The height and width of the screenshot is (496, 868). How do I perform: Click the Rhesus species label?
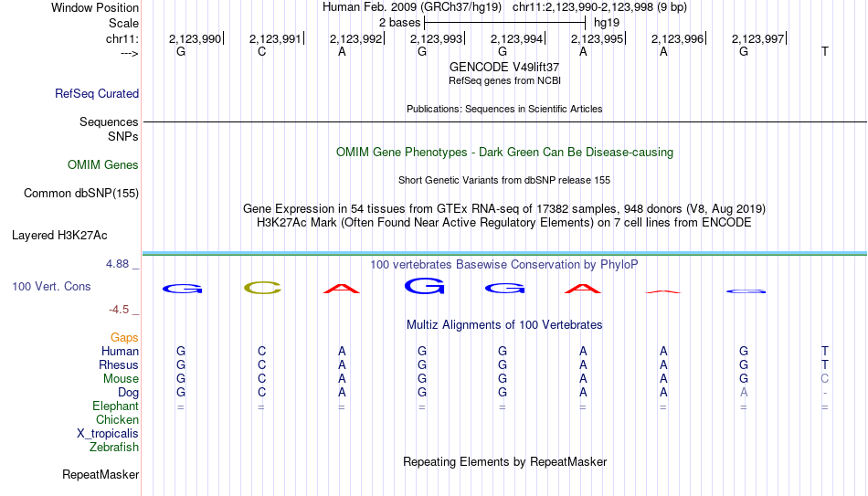click(x=119, y=364)
